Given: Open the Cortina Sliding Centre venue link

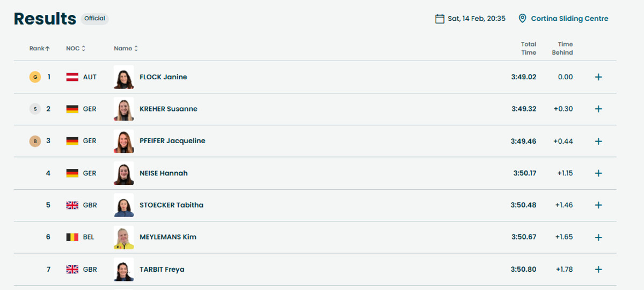Looking at the screenshot, I should (569, 19).
